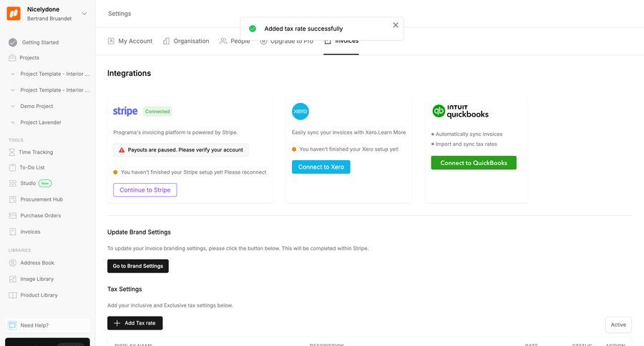The image size is (644, 346).
Task: Click the Projects briefcase icon
Action: [x=12, y=58]
